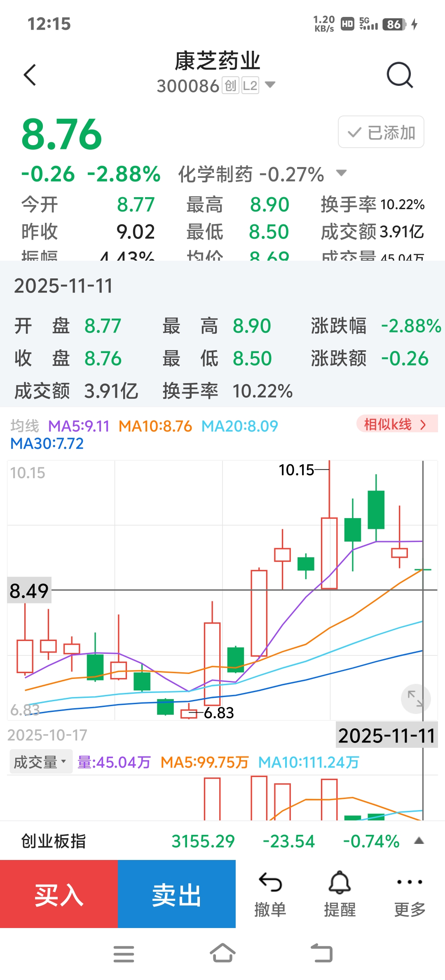Click the MA5:99.75万 volume average label
445x980 pixels.
click(x=205, y=762)
